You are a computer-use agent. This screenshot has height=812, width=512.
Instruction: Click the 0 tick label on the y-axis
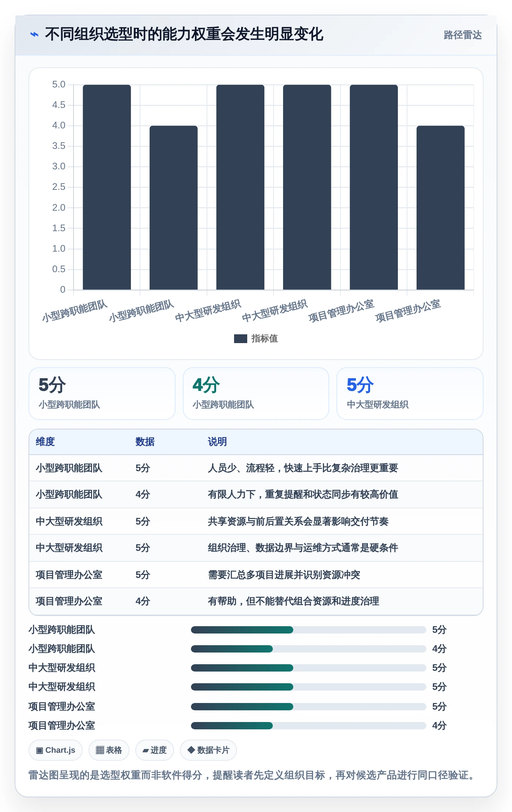pos(63,289)
